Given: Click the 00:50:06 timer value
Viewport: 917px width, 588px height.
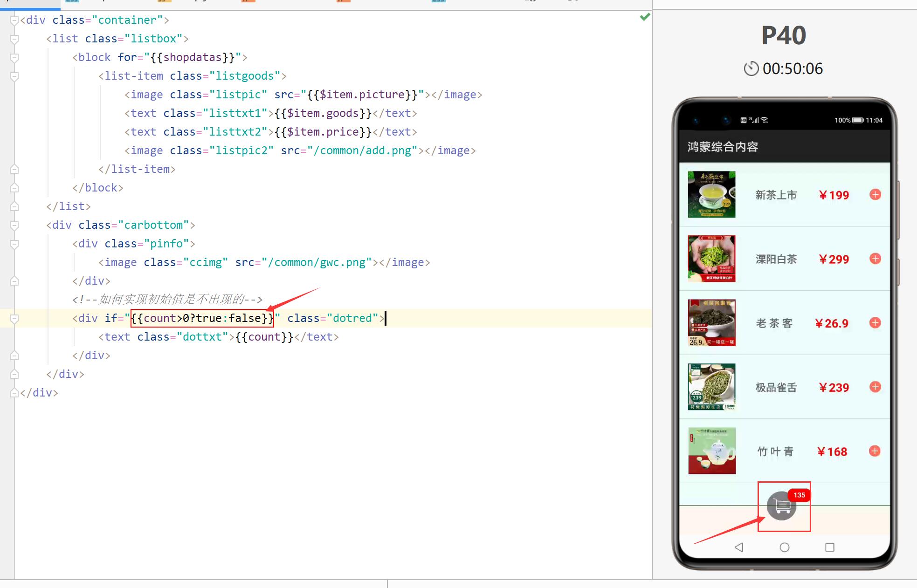Looking at the screenshot, I should (793, 68).
